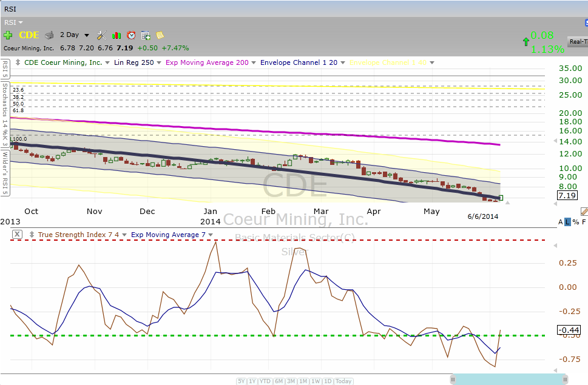Click the RSI window title tab
The height and width of the screenshot is (385, 588).
10,8
